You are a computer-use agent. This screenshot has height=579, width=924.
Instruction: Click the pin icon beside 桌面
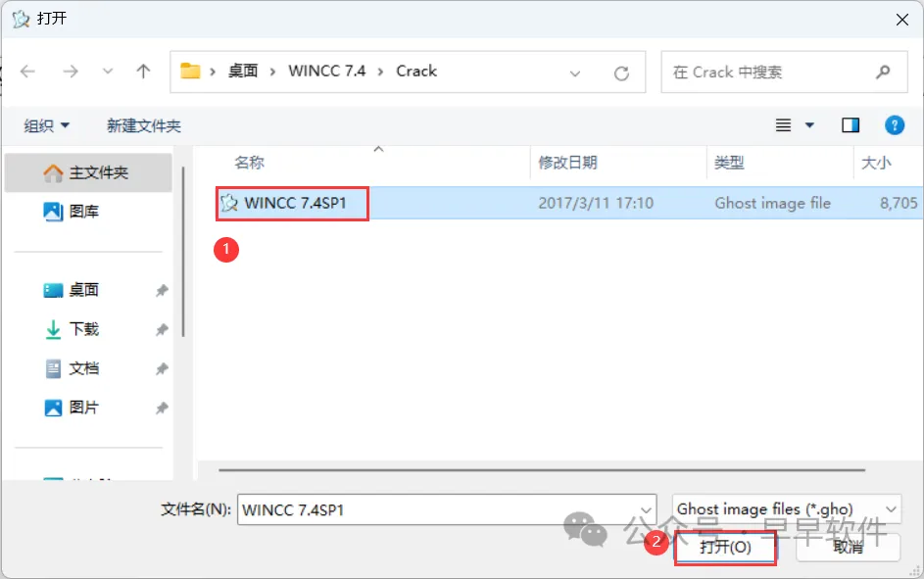click(x=162, y=290)
